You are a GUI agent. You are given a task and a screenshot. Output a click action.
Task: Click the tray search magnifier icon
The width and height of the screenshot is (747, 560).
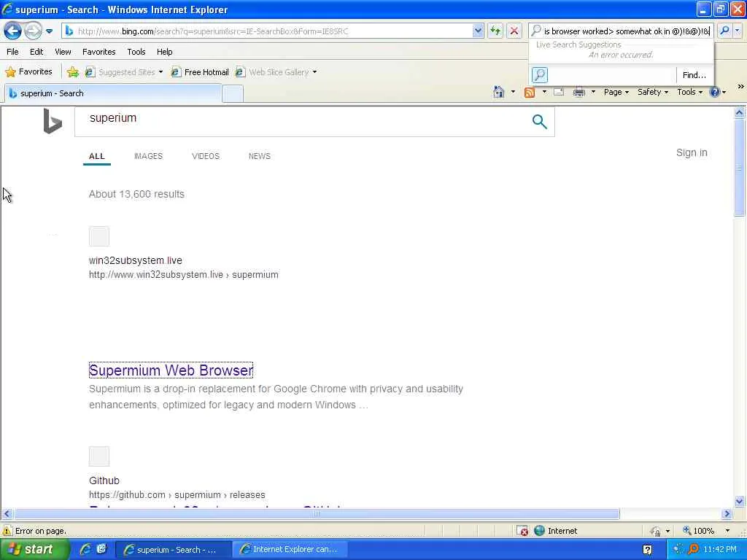pyautogui.click(x=693, y=550)
